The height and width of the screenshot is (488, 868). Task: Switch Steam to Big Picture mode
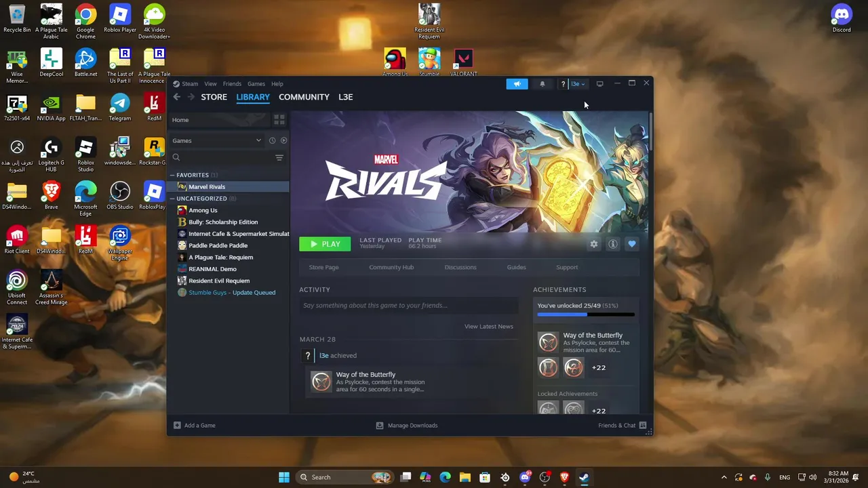(599, 84)
